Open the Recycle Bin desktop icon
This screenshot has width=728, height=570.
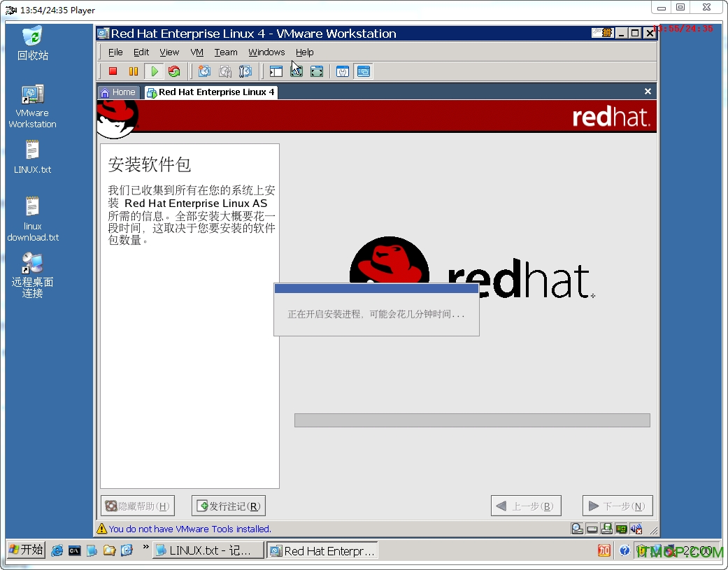pos(32,43)
